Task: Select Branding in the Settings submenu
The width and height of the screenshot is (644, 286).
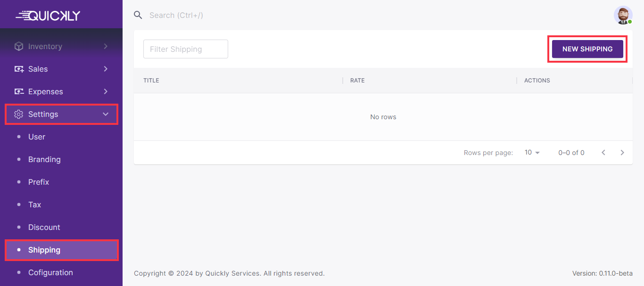Action: [x=44, y=159]
